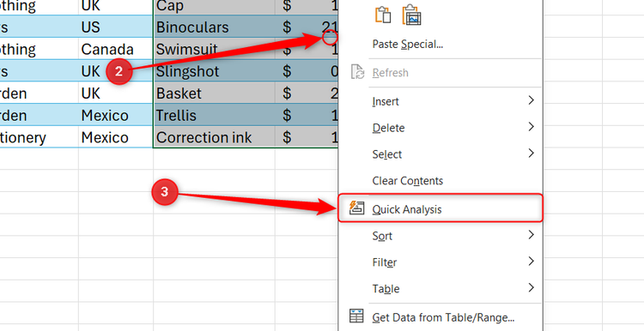
Task: Select the Binoculars cell
Action: [x=214, y=27]
